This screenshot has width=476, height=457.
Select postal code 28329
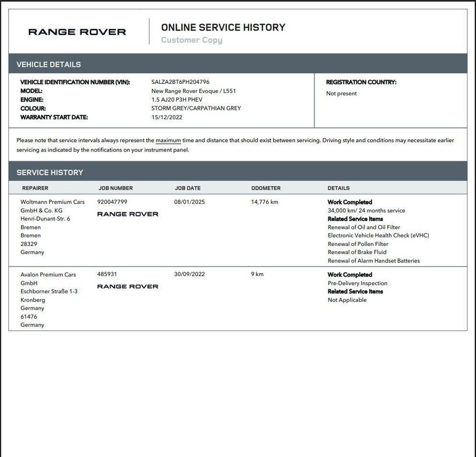(x=29, y=244)
